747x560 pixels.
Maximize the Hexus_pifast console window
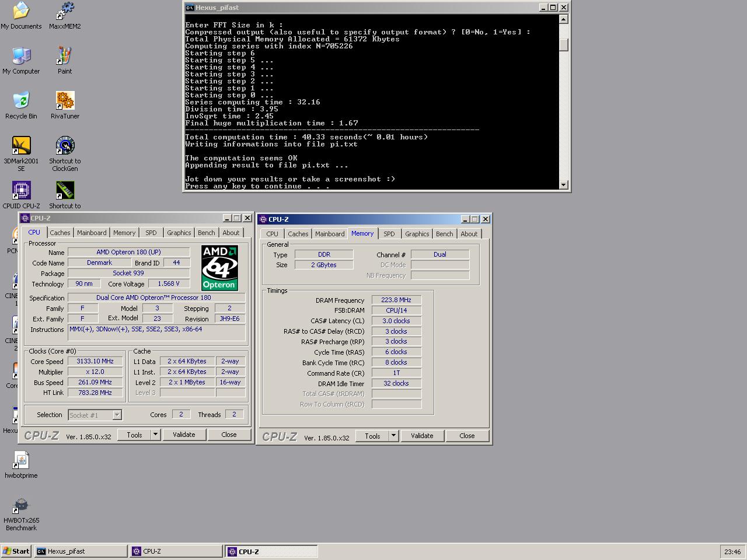pyautogui.click(x=553, y=8)
